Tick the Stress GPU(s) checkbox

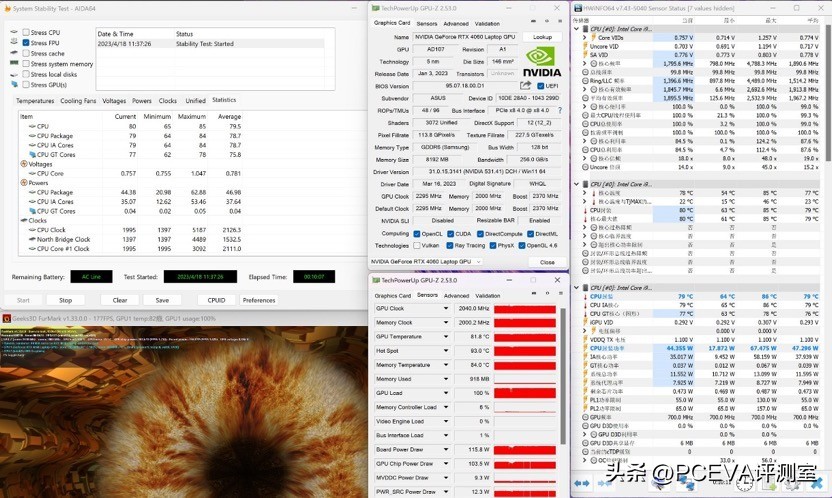click(26, 84)
